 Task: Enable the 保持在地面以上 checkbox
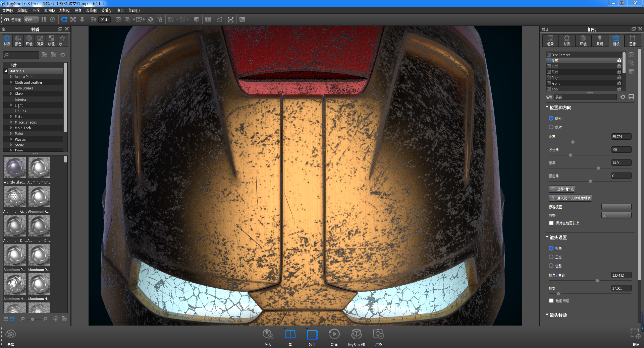(551, 223)
